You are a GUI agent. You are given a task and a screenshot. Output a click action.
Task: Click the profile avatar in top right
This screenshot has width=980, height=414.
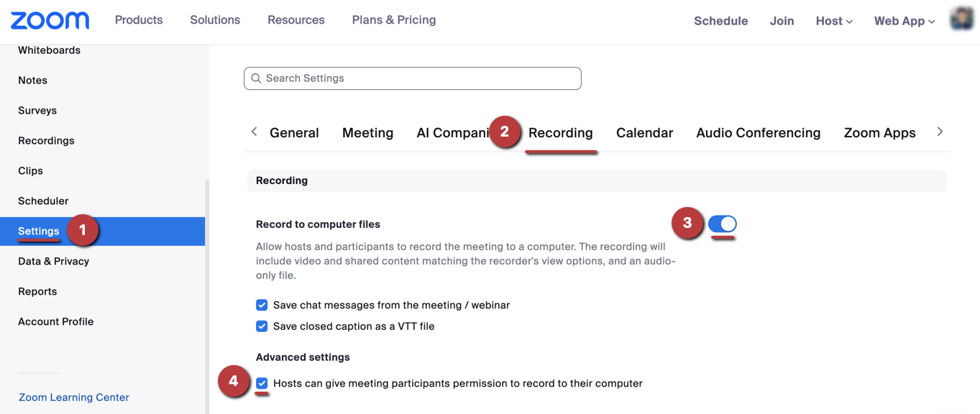tap(961, 20)
